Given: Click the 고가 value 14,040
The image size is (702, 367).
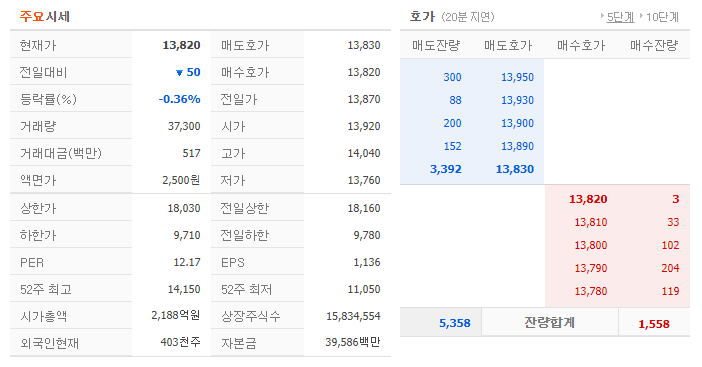Looking at the screenshot, I should point(364,153).
